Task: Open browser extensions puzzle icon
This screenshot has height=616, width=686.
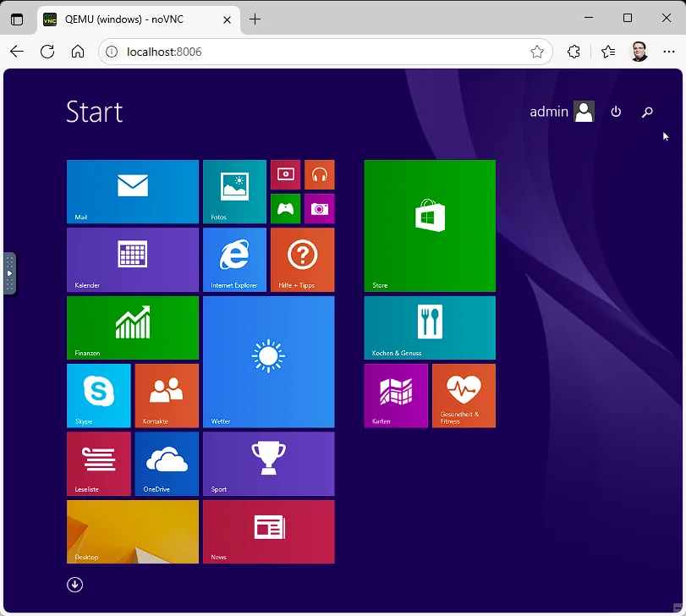Action: coord(573,52)
